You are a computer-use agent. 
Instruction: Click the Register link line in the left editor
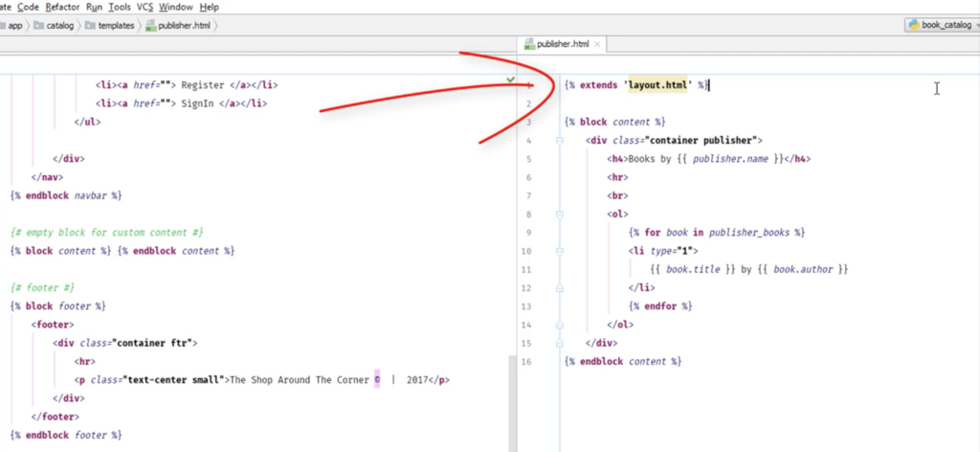coord(187,85)
